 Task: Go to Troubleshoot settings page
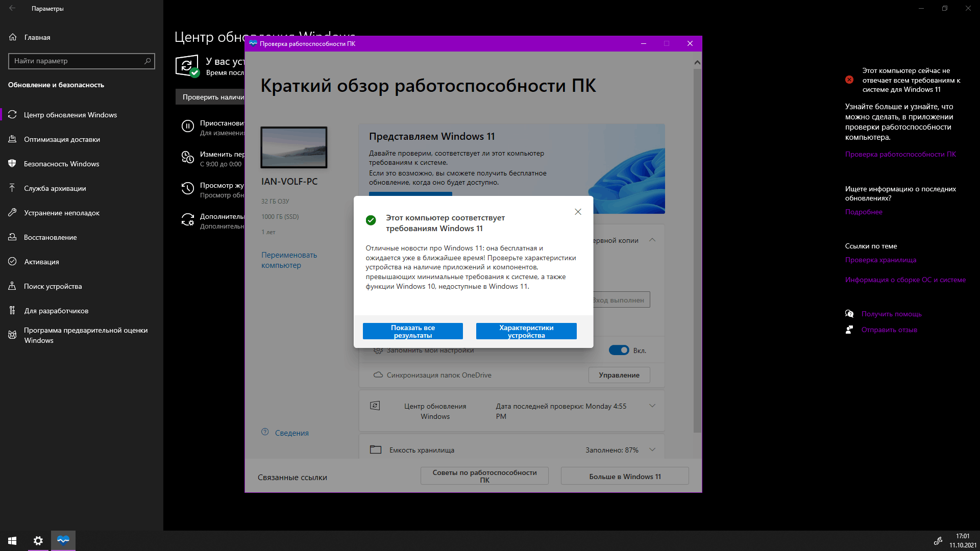[x=82, y=213]
